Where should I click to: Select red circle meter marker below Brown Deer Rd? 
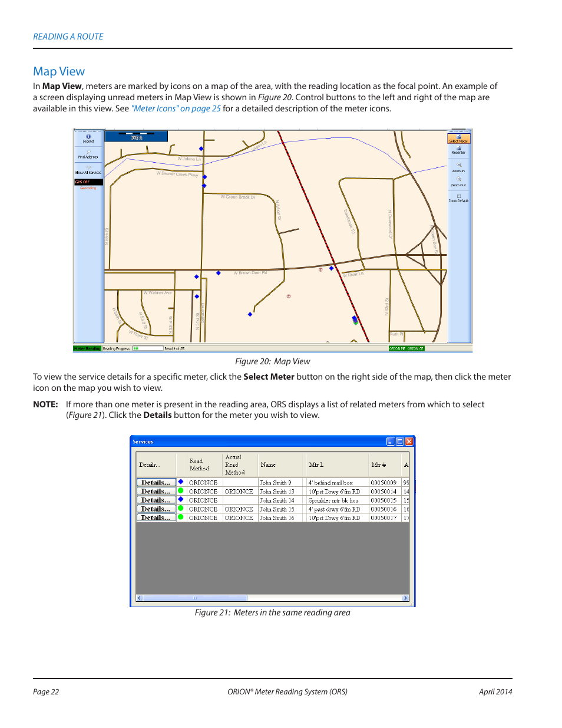pos(289,297)
